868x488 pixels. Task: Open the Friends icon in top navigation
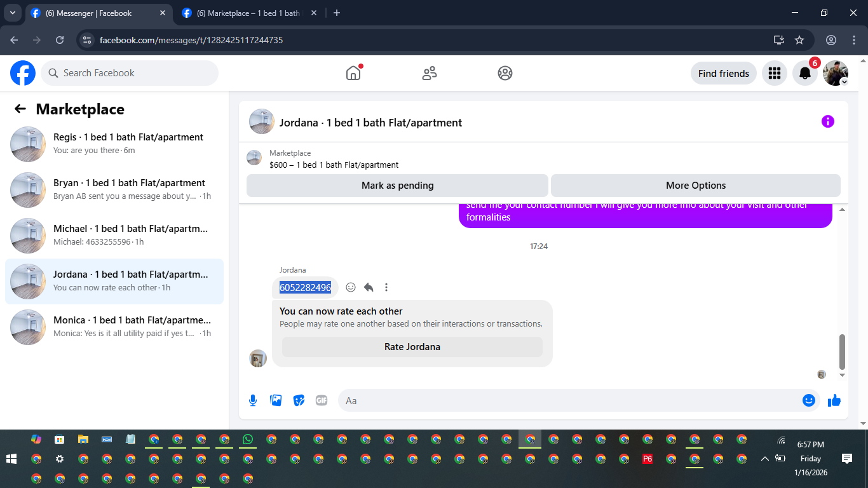click(430, 73)
